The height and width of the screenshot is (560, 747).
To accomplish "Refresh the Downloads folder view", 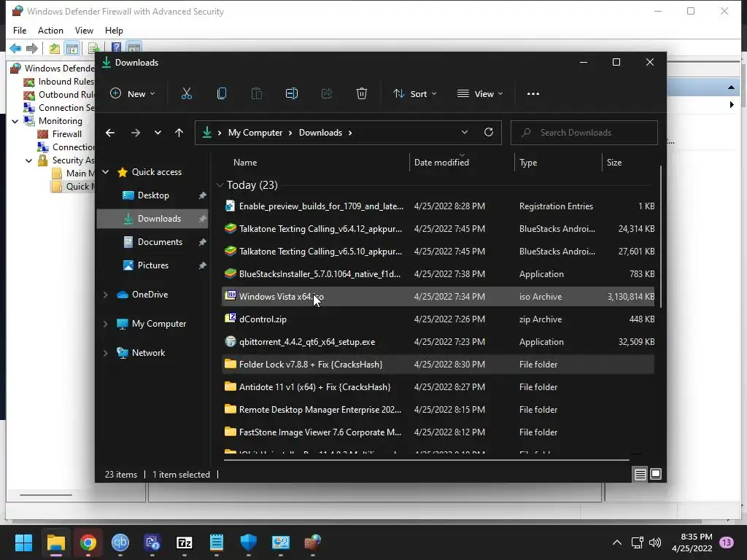I will coord(488,133).
